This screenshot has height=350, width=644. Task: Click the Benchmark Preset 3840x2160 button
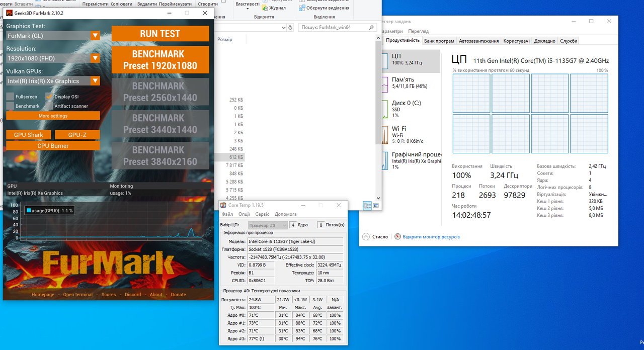click(x=160, y=155)
